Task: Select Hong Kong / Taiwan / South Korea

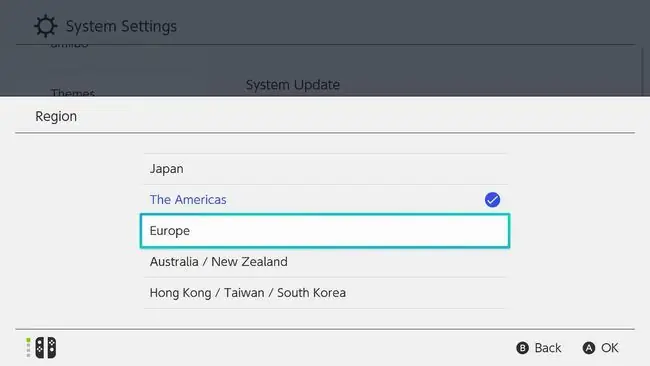Action: 325,293
